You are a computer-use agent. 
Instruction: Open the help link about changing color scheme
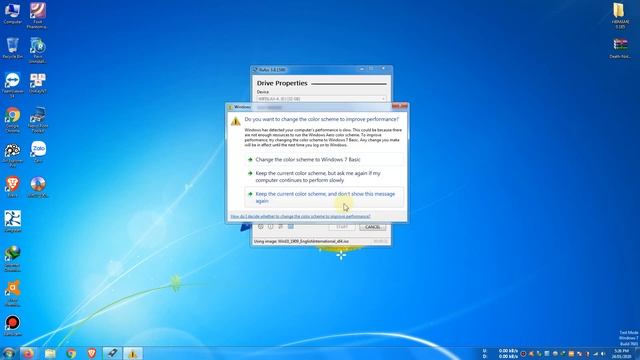300,216
